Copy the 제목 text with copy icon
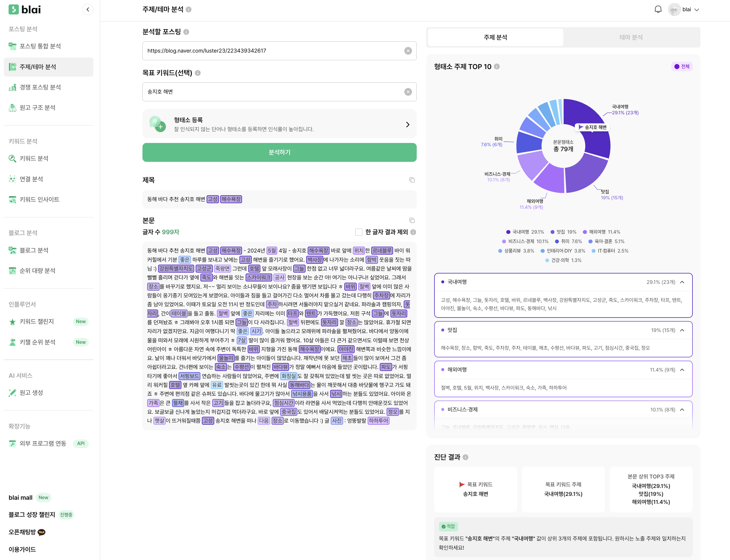The height and width of the screenshot is (560, 730). coord(412,180)
